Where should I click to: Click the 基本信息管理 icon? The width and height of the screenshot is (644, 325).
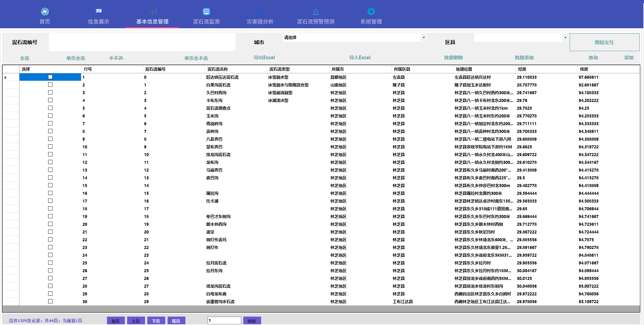(152, 11)
